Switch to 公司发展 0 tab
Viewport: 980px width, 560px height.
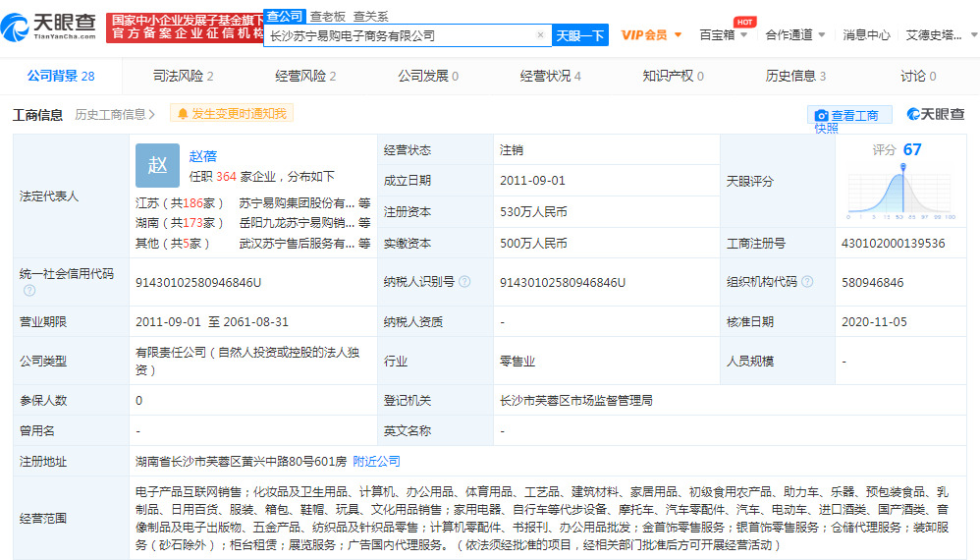[428, 77]
